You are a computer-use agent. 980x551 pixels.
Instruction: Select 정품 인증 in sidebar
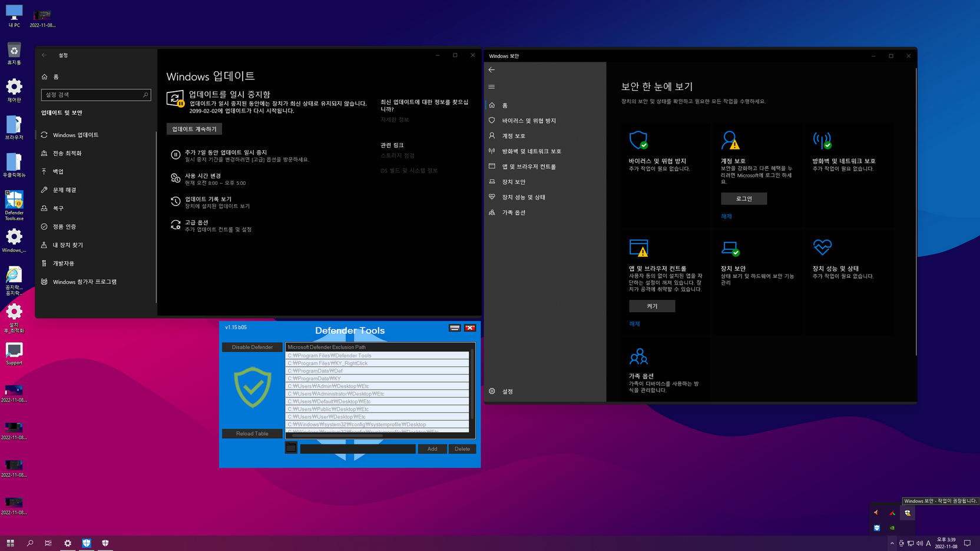pos(96,226)
